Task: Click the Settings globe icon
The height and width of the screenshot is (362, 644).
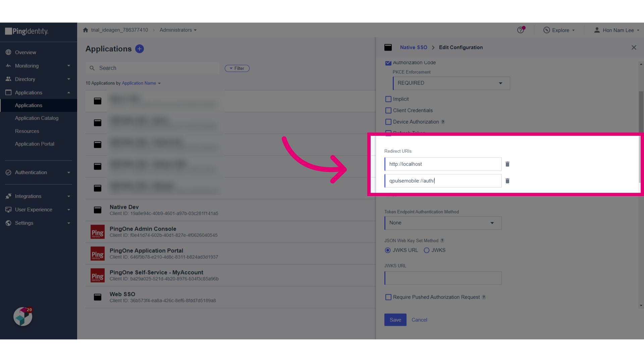Action: coord(8,223)
